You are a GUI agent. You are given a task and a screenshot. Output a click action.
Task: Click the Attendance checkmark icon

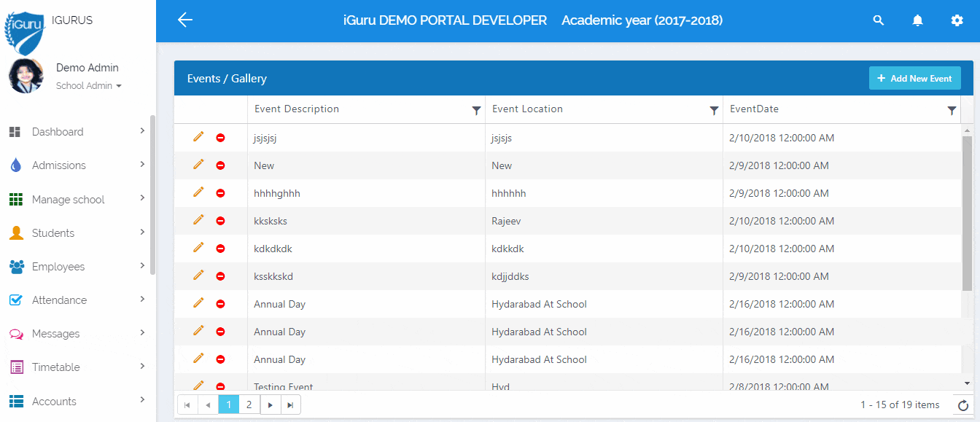tap(16, 300)
